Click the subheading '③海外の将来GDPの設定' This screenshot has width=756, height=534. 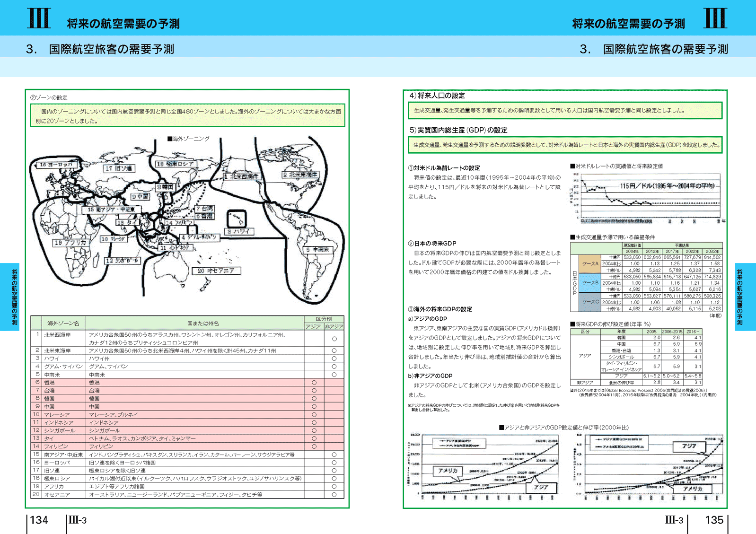(x=440, y=309)
